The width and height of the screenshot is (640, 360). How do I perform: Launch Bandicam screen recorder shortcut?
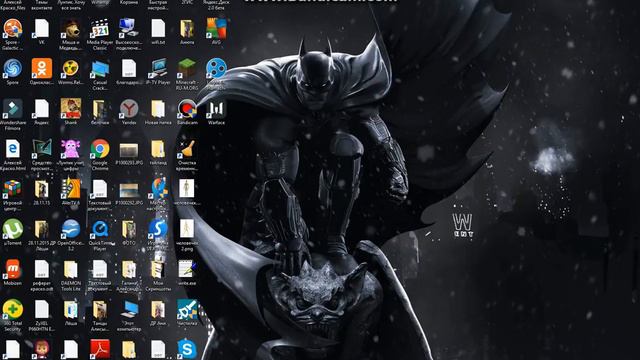tap(187, 109)
